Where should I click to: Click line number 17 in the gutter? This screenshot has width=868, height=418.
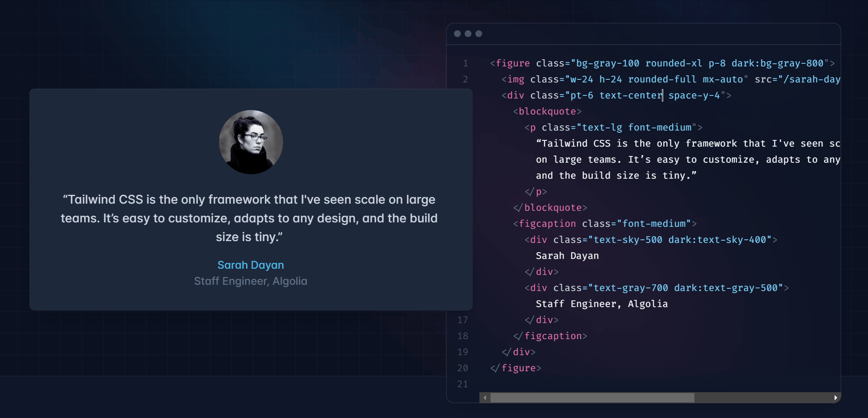point(462,320)
